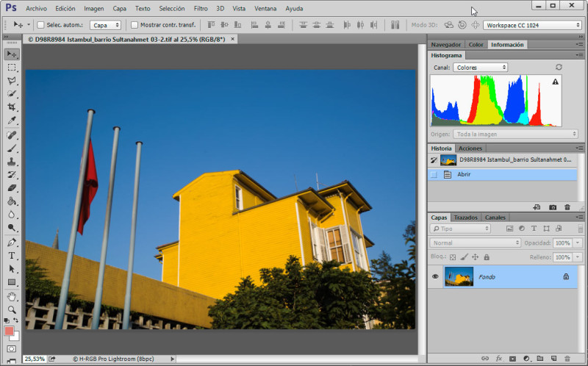The width and height of the screenshot is (588, 366).
Task: Open the Normal blend mode dropdown
Action: coord(476,243)
